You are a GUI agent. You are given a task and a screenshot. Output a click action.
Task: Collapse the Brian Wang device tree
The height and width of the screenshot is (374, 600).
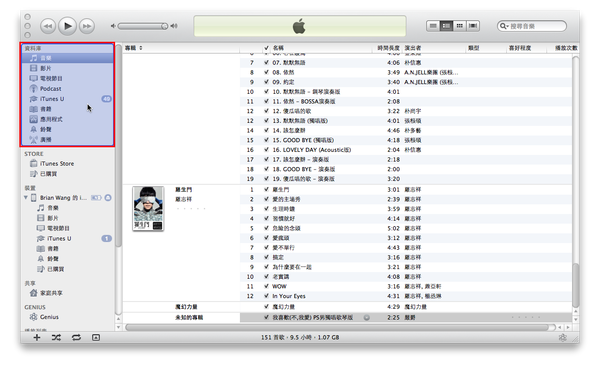[x=26, y=198]
